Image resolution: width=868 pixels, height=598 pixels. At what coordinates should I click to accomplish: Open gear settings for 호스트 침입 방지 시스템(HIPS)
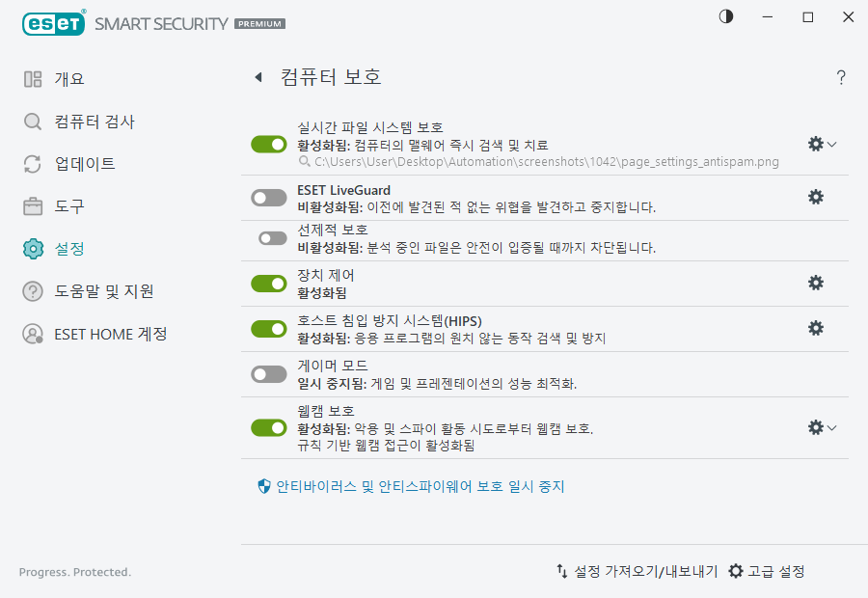point(816,329)
